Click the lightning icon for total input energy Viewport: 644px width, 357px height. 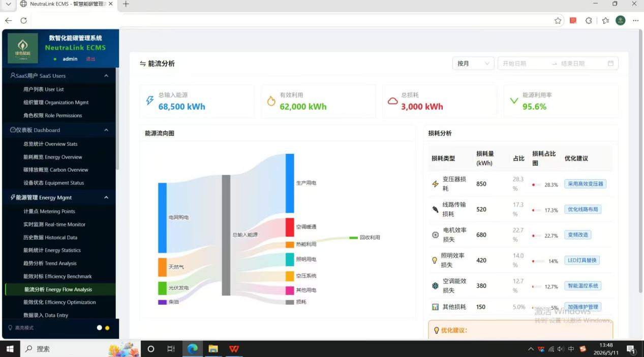[149, 101]
